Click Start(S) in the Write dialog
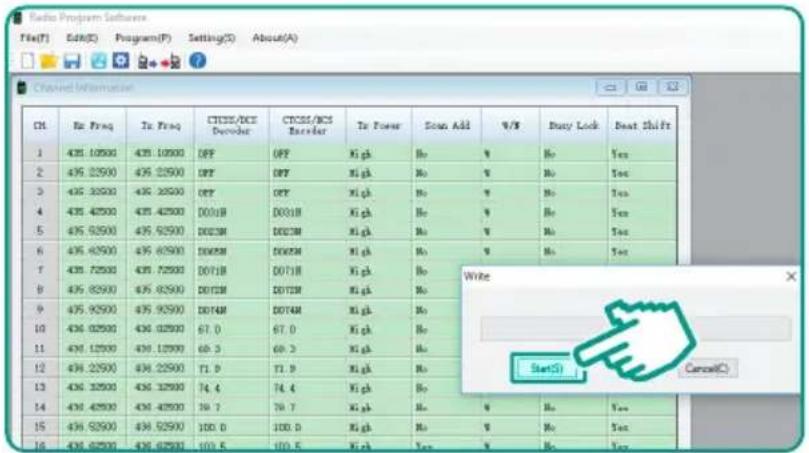The height and width of the screenshot is (453, 809). 547,368
